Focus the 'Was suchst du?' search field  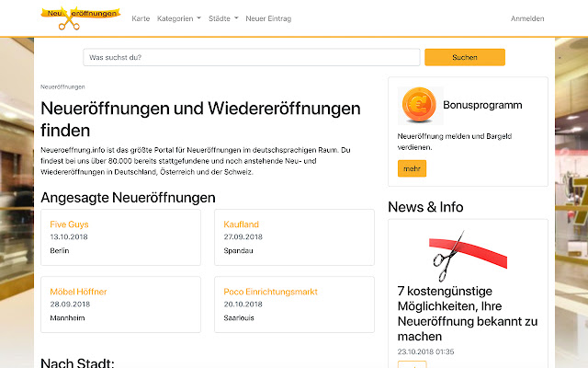tap(251, 57)
